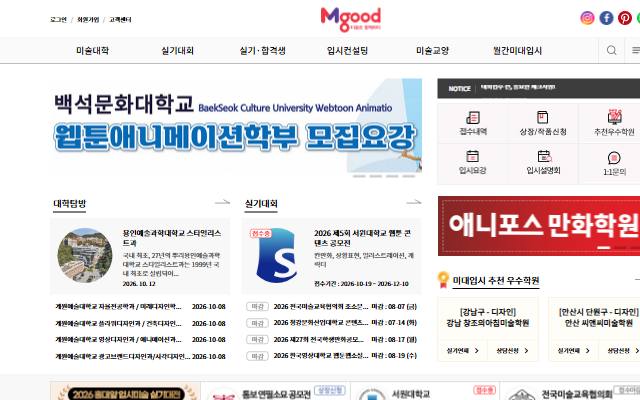Open 계원예술대학교 순리얼디자인과 / 건축디자인 row

coord(140,323)
